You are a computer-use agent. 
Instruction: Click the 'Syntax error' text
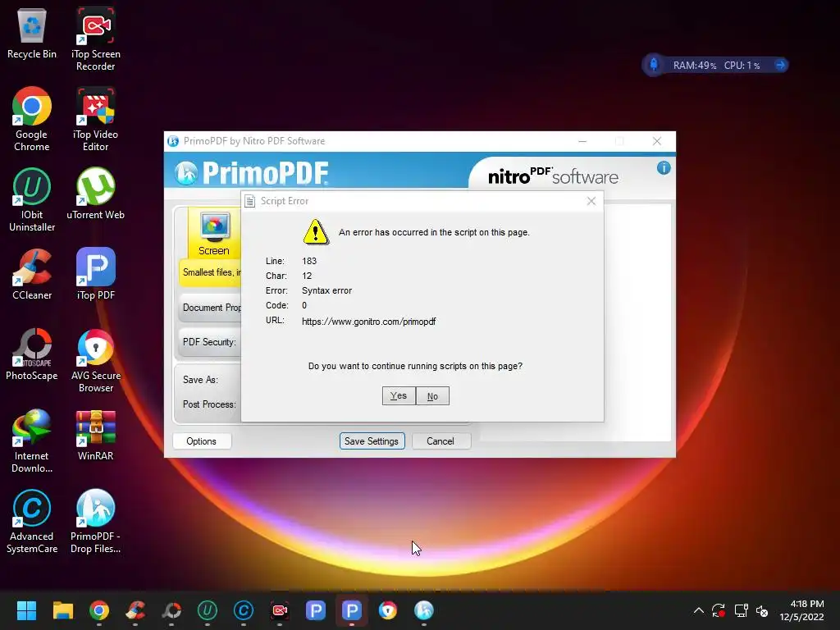pyautogui.click(x=326, y=290)
